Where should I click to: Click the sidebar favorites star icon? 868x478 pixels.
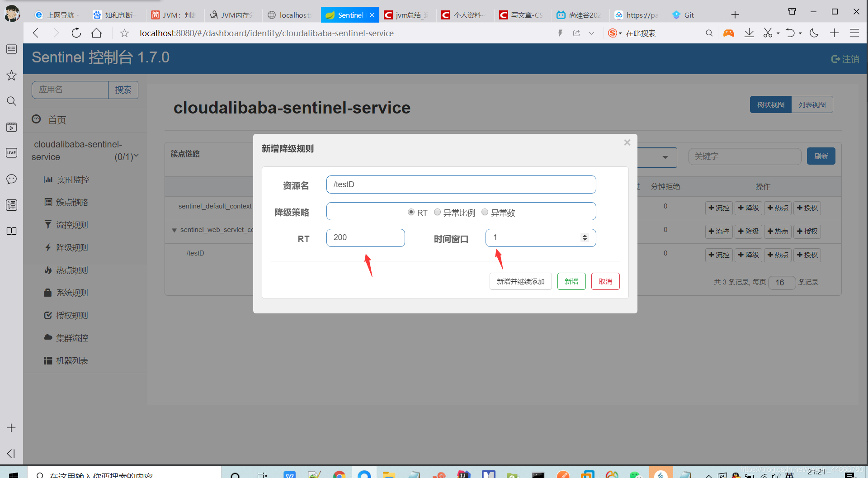click(x=11, y=76)
